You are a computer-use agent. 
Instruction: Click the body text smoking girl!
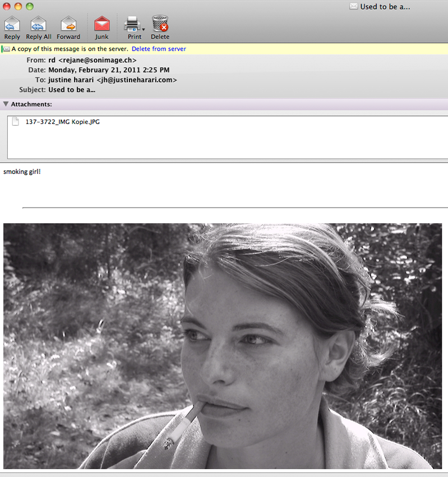22,172
